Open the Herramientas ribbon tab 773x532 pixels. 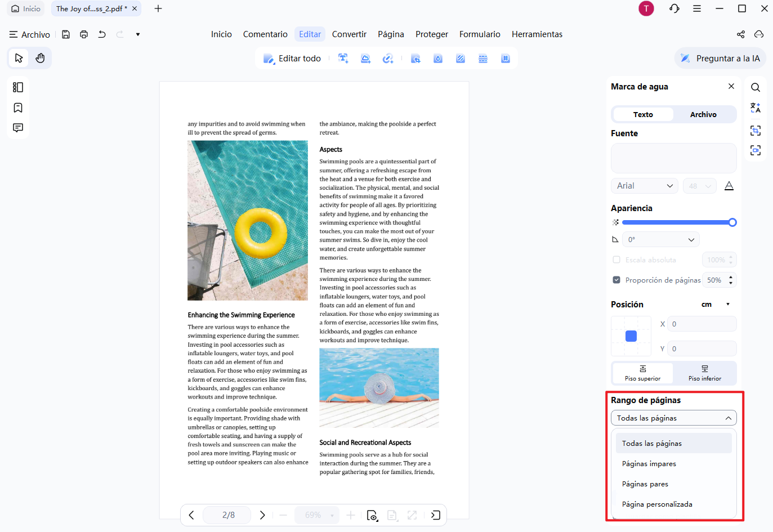pos(537,34)
